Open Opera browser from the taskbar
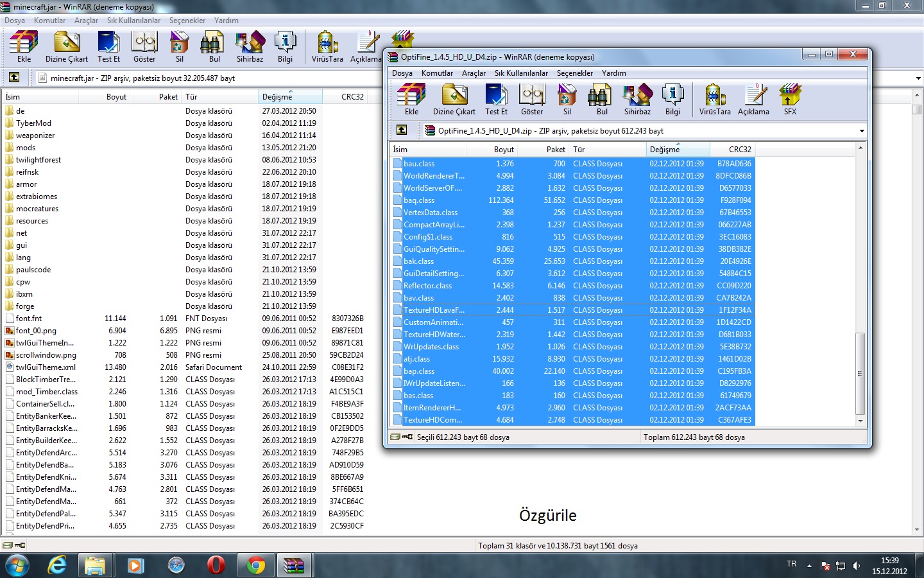Screen dimensions: 924x578 pyautogui.click(x=216, y=565)
